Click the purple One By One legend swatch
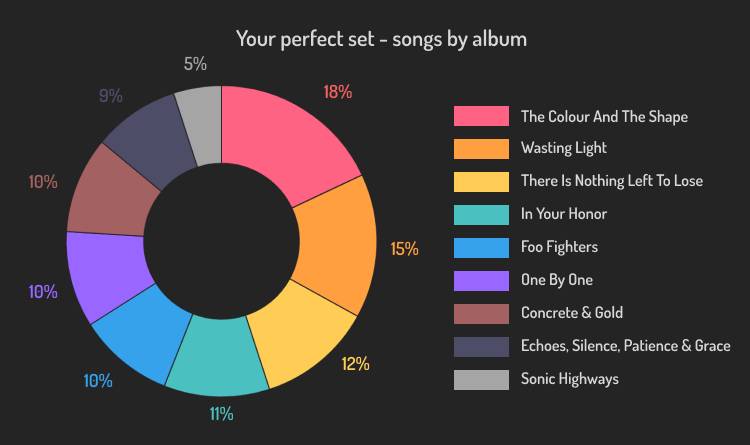The width and height of the screenshot is (750, 445). coord(481,281)
